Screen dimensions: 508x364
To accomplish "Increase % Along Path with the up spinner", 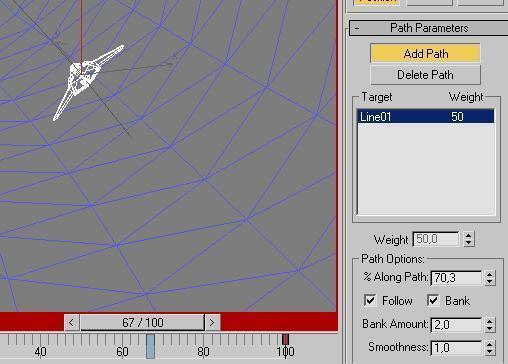I will click(x=489, y=274).
